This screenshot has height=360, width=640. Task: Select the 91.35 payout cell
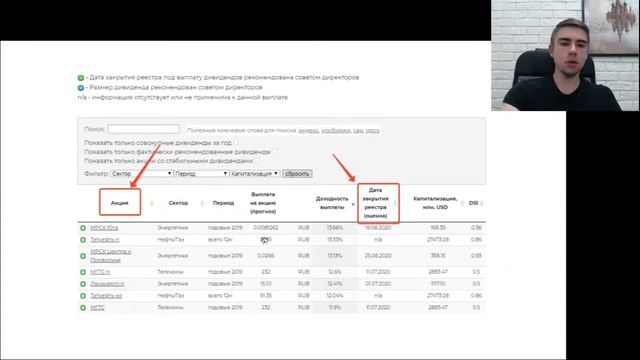pyautogui.click(x=266, y=296)
